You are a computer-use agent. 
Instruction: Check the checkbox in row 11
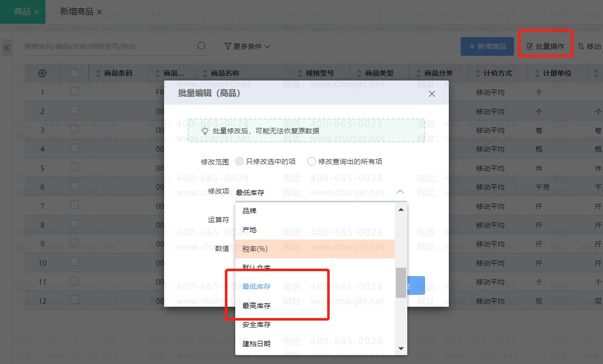click(74, 281)
